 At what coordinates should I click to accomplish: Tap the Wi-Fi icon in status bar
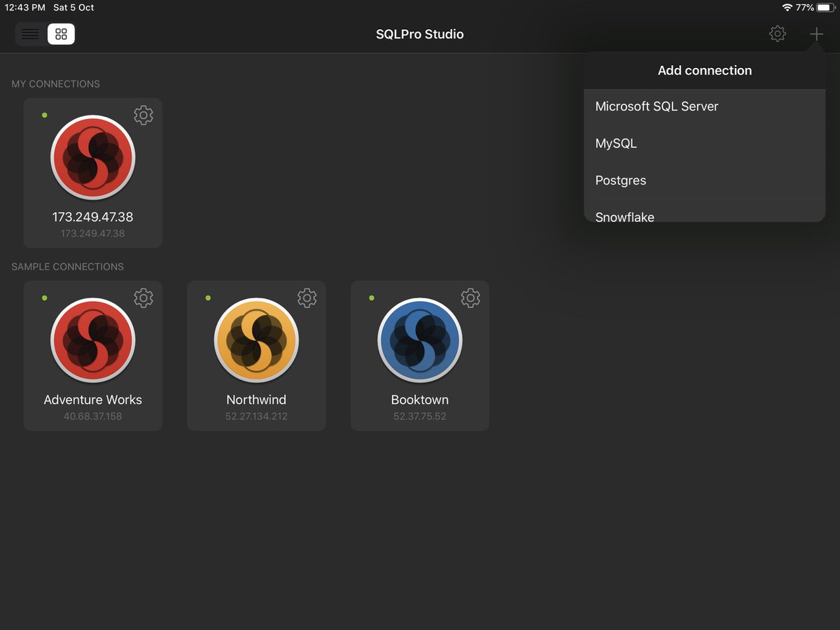pyautogui.click(x=787, y=8)
